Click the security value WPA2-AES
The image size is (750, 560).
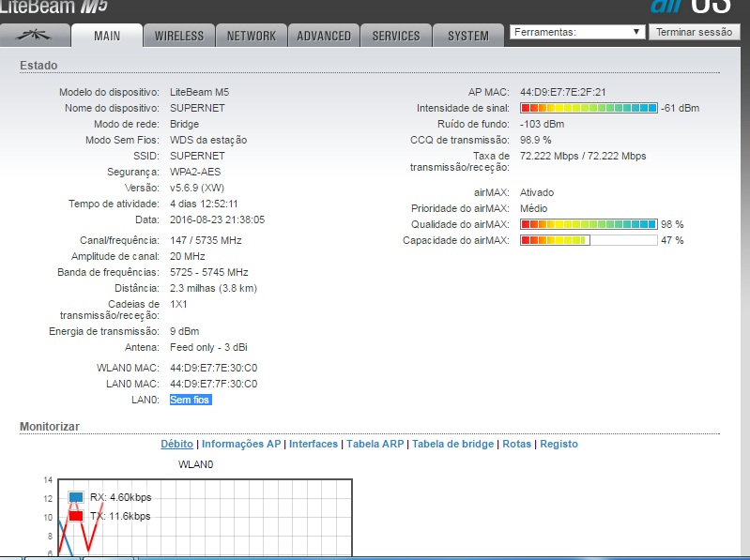[195, 172]
